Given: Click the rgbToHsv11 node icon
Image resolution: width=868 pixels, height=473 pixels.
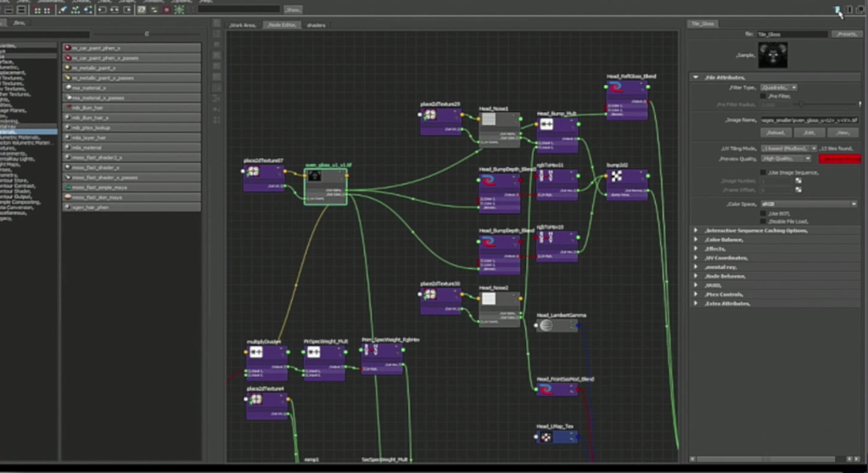Looking at the screenshot, I should [x=547, y=176].
